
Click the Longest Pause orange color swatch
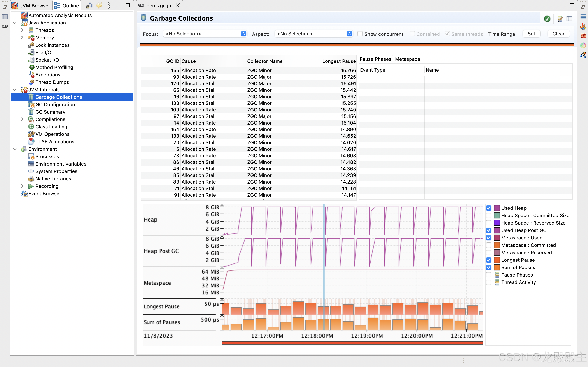[497, 260]
